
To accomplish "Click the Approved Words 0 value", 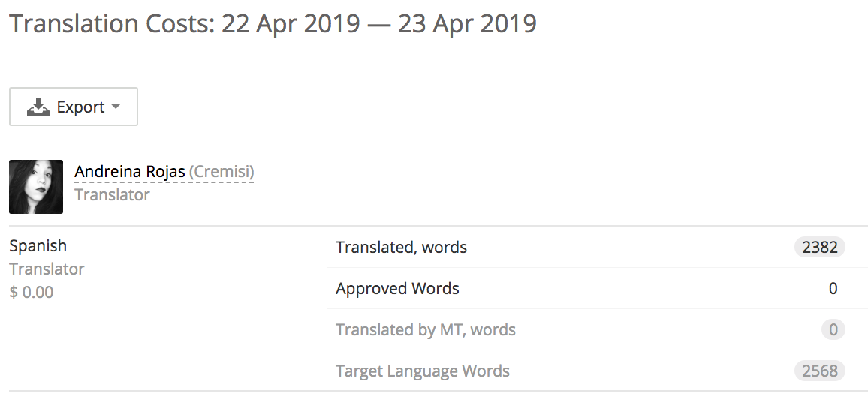I will point(833,289).
